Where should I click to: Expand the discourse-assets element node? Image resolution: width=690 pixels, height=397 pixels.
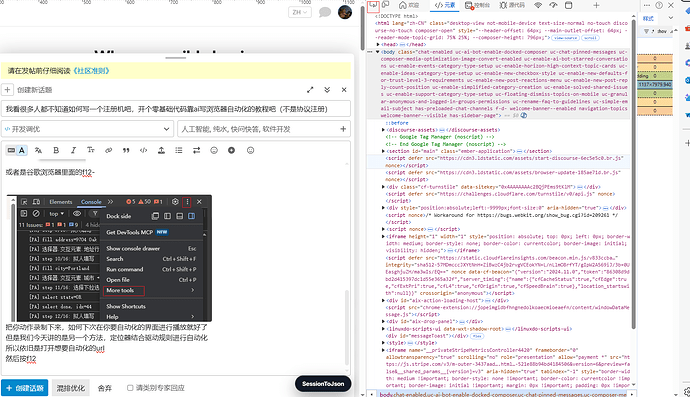[383, 130]
